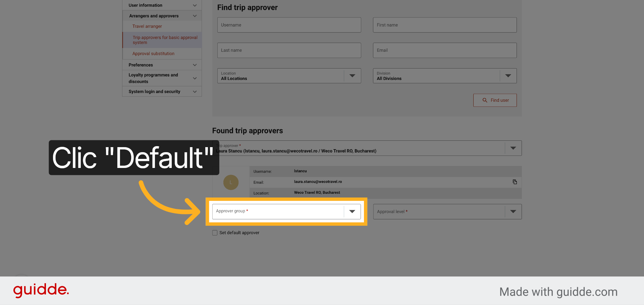Click the Find user button
This screenshot has width=644, height=305.
495,100
